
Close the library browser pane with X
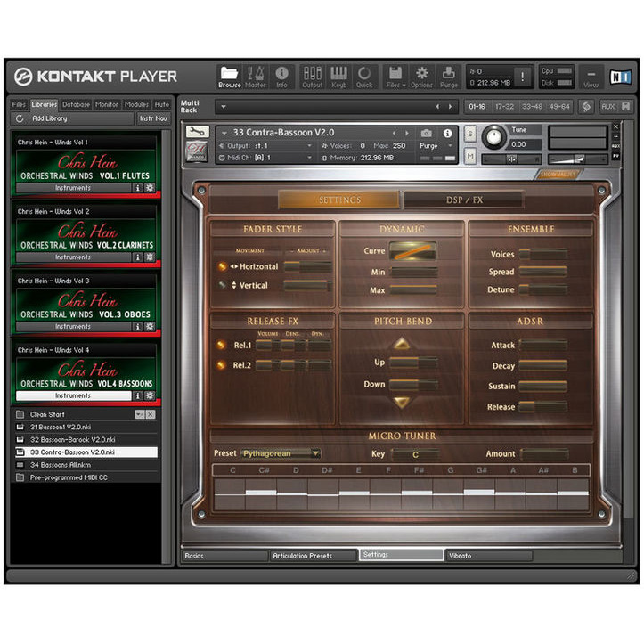click(151, 414)
